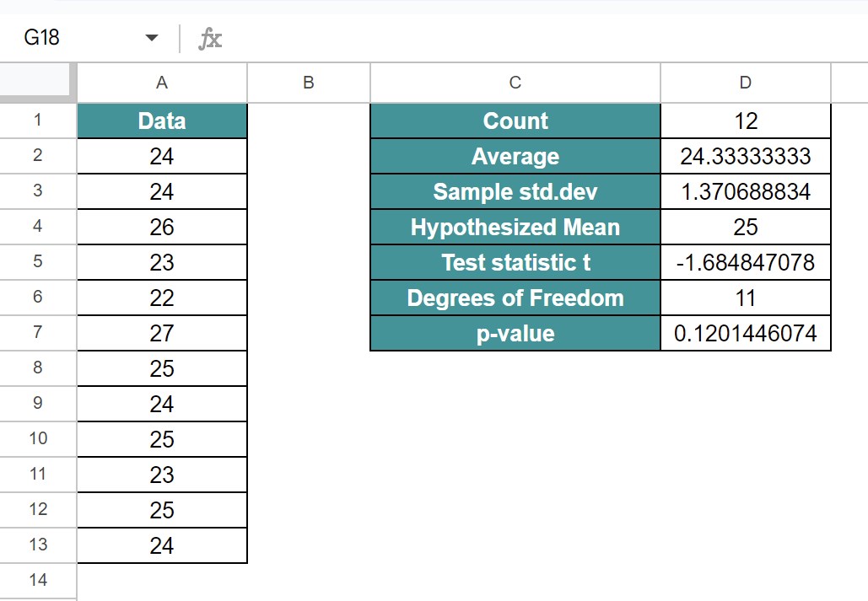The image size is (868, 601).
Task: Click the fx function icon
Action: 210,38
